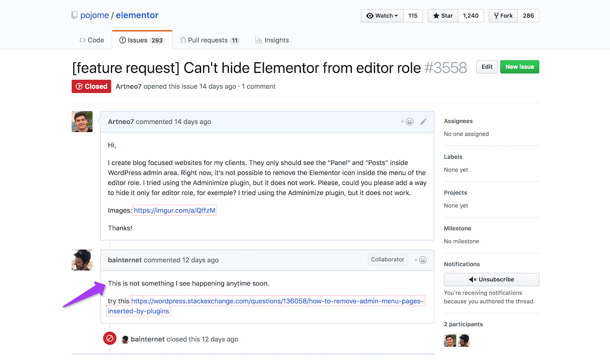Click the repository book icon
Viewport: 610px width, 364px height.
point(74,15)
